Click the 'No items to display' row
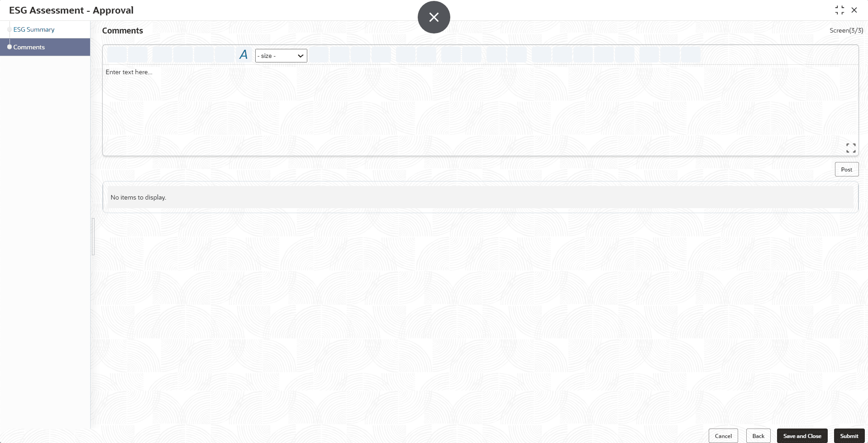Viewport: 868px width, 443px height. 480,197
